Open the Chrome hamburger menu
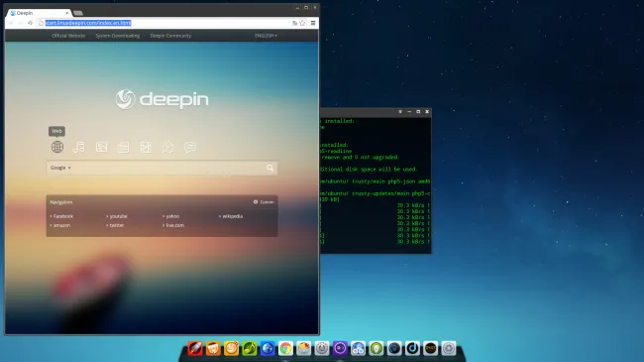644x362 pixels. (313, 23)
